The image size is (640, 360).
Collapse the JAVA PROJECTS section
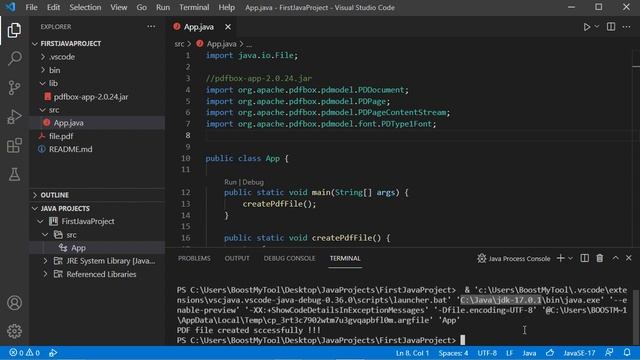[x=61, y=209]
